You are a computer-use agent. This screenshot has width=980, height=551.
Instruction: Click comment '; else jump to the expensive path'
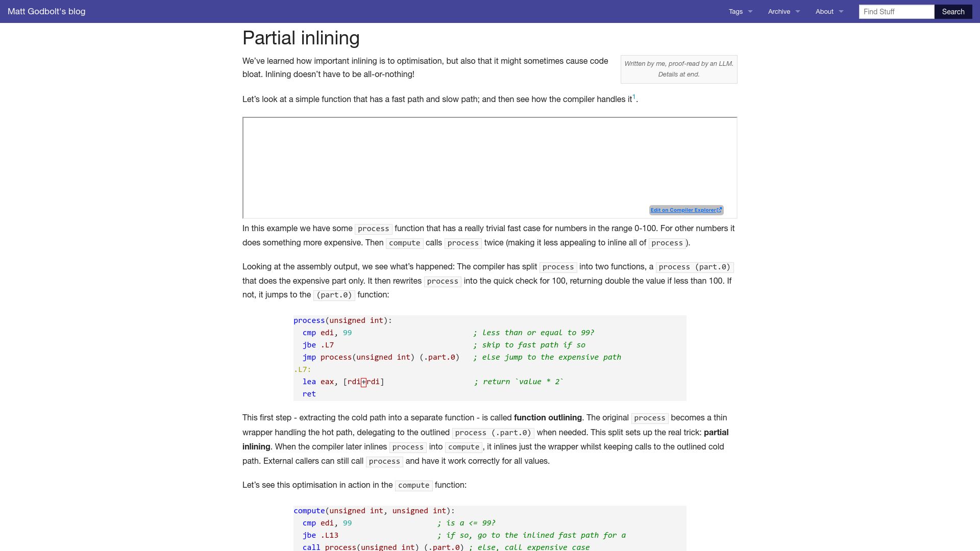tap(547, 357)
